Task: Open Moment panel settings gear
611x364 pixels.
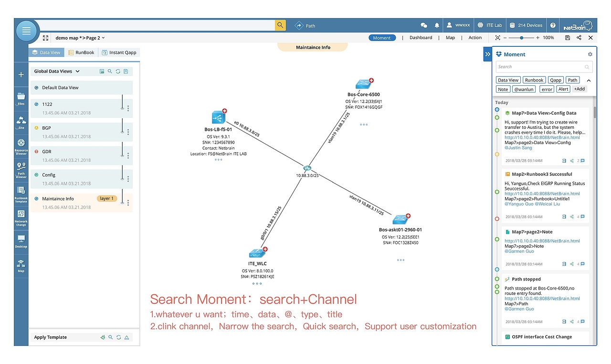Action: coord(590,54)
